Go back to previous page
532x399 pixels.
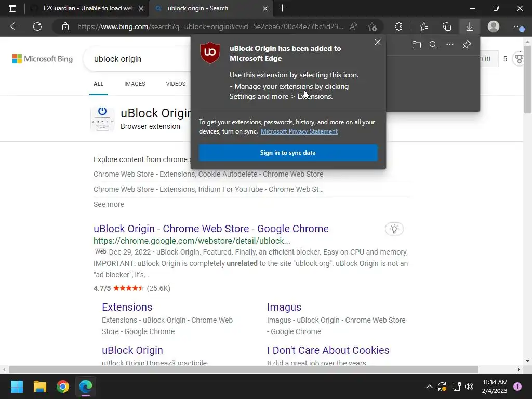[15, 26]
